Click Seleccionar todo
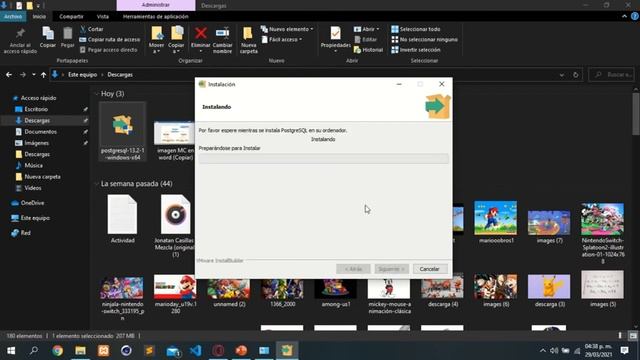 (x=416, y=29)
